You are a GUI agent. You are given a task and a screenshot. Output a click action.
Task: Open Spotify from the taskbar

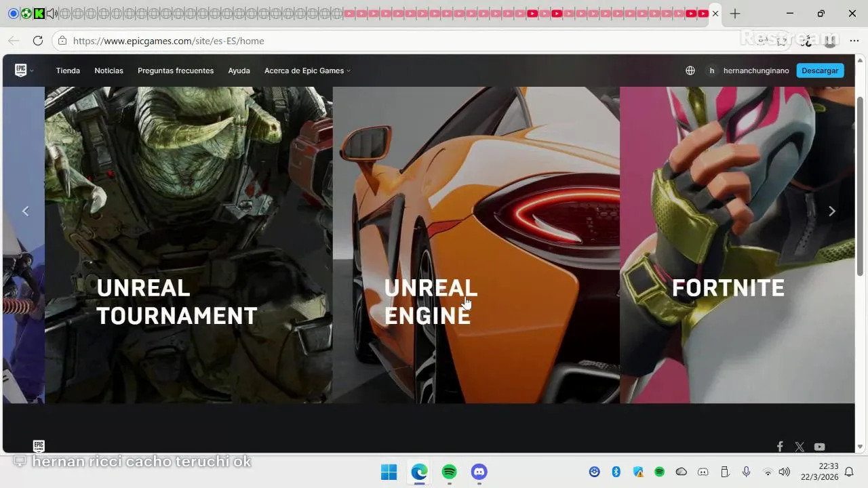[x=449, y=472]
